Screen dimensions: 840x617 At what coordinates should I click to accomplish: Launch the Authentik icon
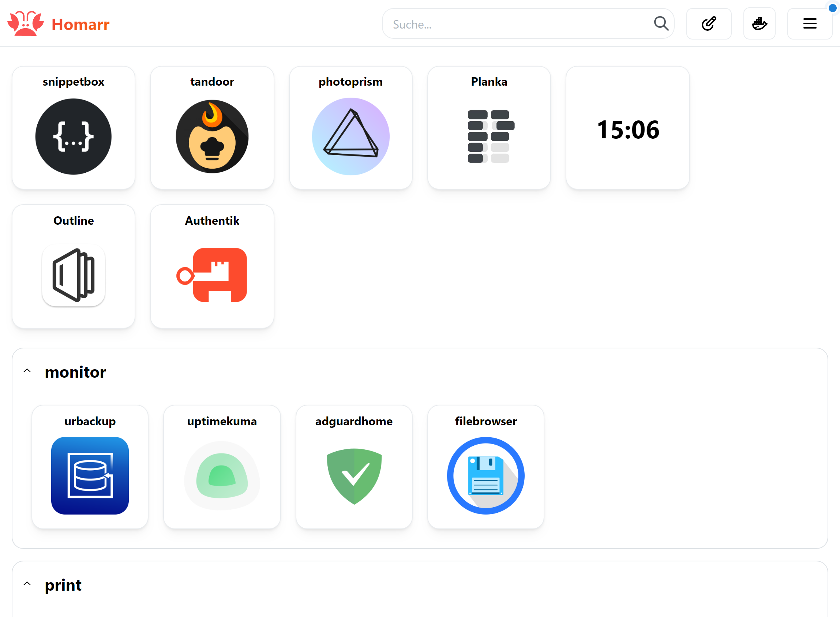point(212,275)
